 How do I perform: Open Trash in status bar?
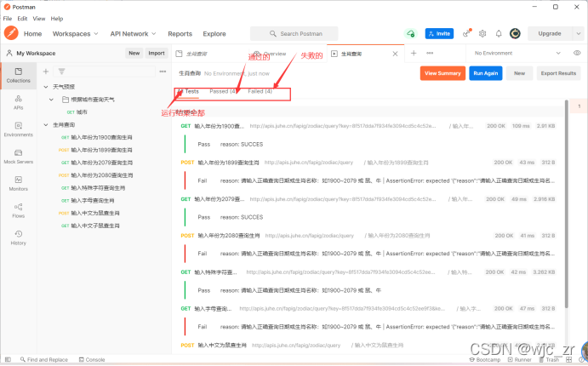pyautogui.click(x=550, y=359)
